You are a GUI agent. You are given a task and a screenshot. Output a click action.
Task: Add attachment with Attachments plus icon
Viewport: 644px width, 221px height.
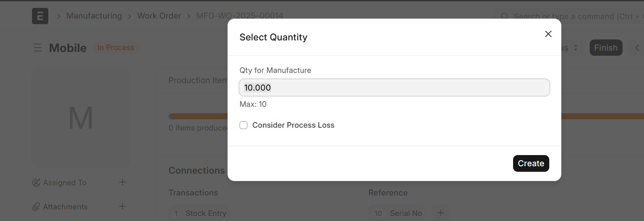(123, 206)
